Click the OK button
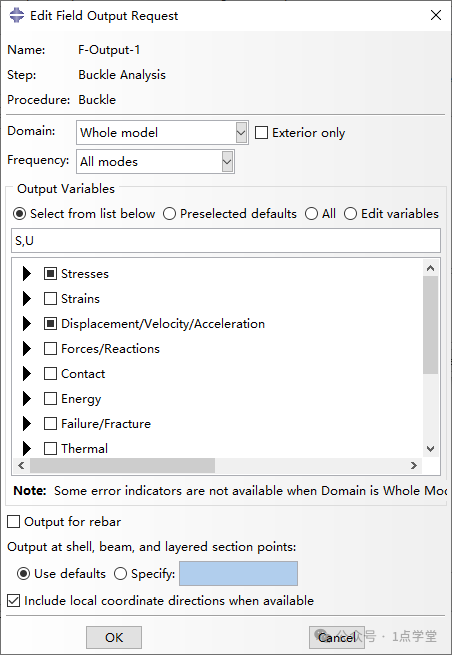The image size is (452, 655). [x=114, y=637]
